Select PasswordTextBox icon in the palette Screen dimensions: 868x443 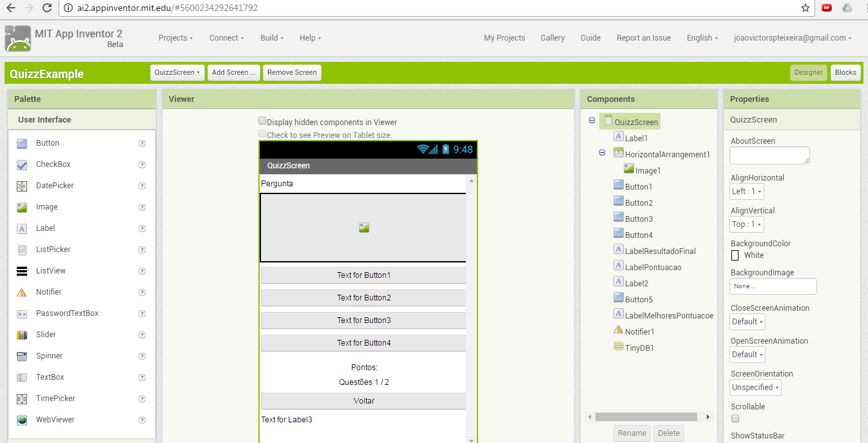click(22, 313)
